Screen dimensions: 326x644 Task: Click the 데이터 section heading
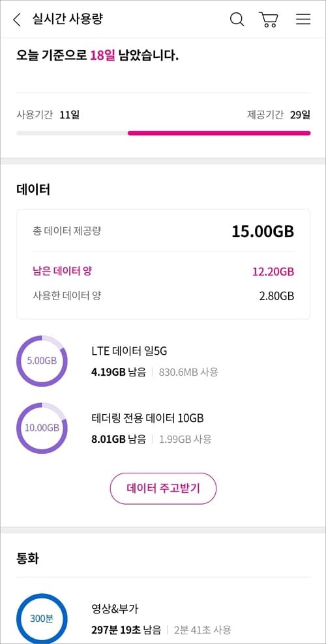[x=33, y=189]
